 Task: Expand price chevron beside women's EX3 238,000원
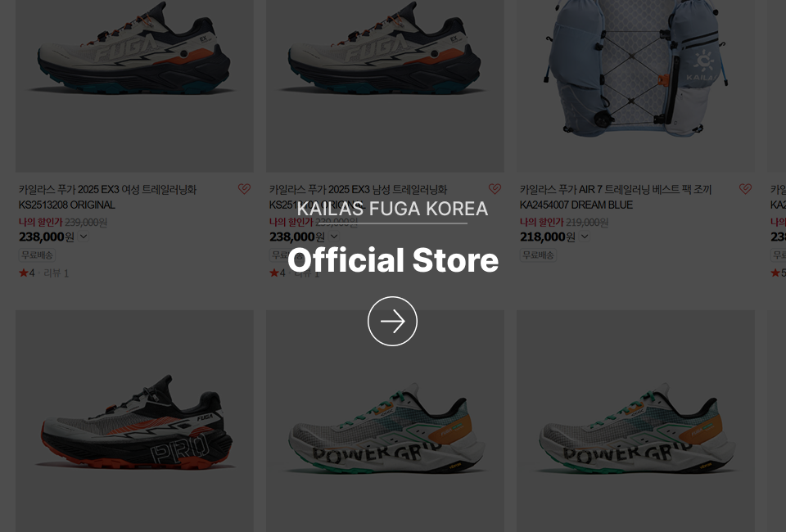(x=84, y=237)
